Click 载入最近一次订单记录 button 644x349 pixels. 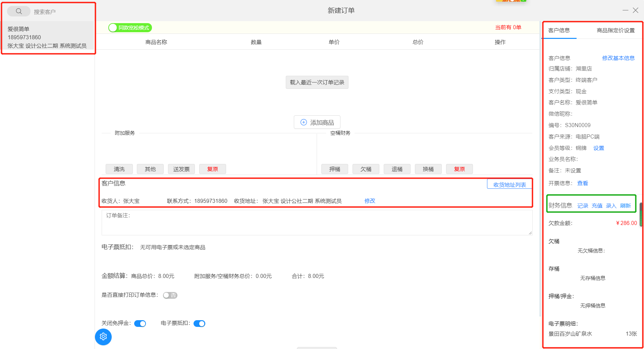pos(317,82)
